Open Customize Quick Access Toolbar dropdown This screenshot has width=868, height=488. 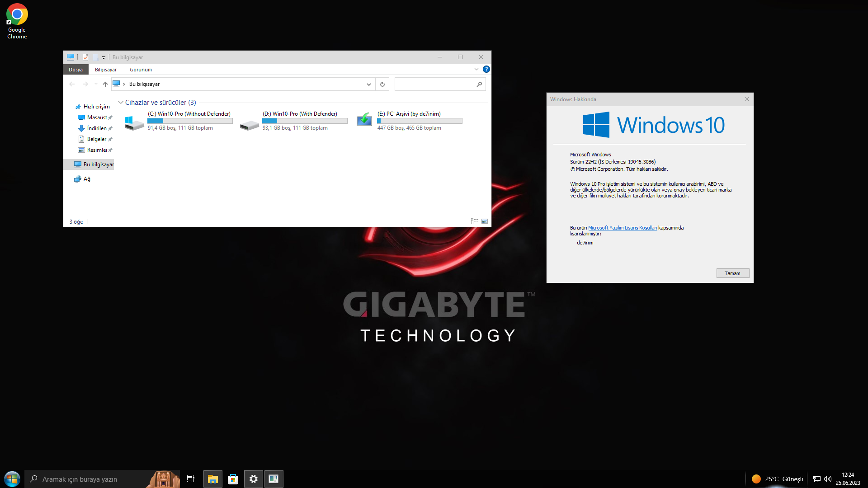pyautogui.click(x=104, y=57)
